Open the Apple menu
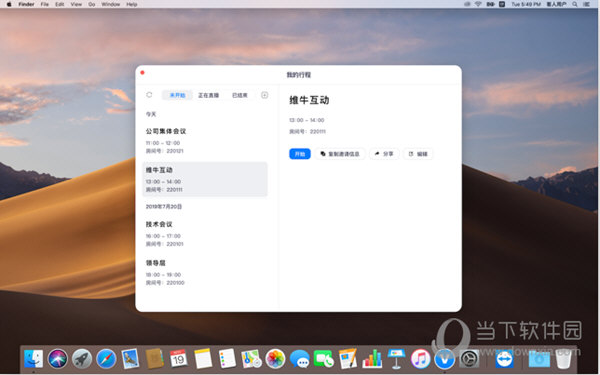 coord(9,4)
